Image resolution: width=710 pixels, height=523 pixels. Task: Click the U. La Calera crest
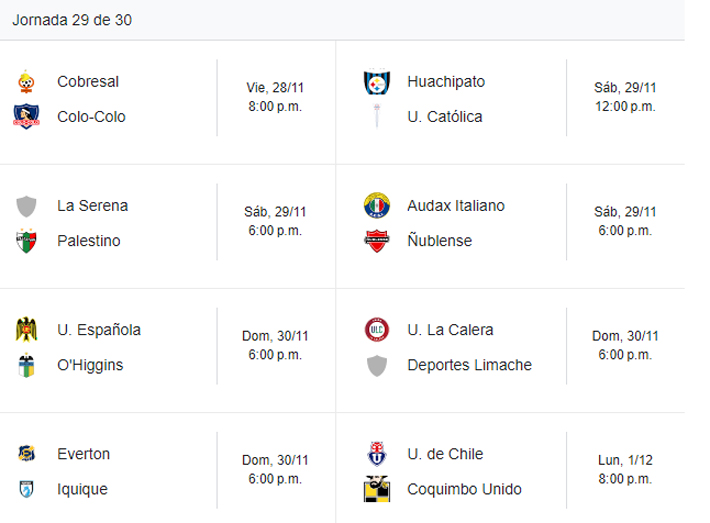pyautogui.click(x=376, y=329)
